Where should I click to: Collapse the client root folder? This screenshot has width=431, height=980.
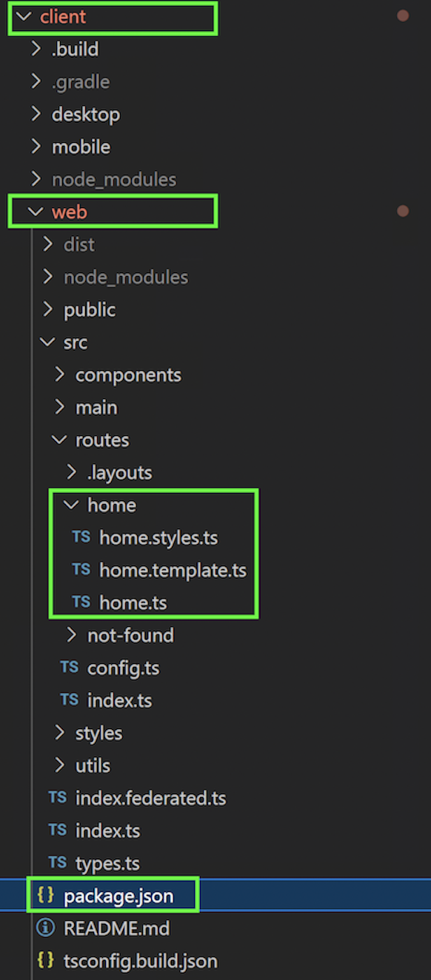[x=24, y=16]
